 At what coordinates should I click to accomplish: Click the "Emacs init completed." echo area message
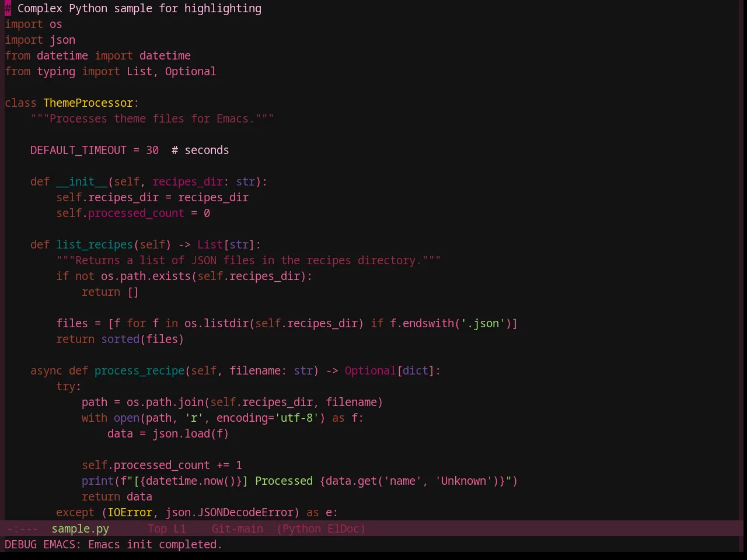pyautogui.click(x=155, y=544)
